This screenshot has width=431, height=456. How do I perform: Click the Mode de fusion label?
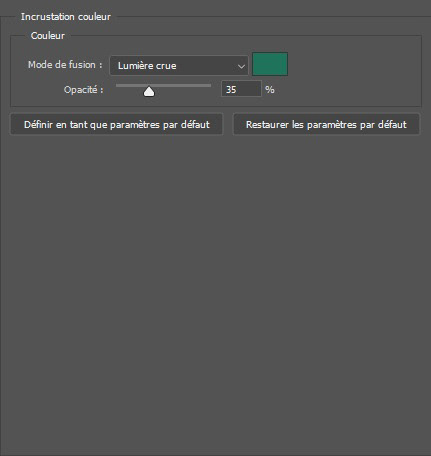(65, 65)
